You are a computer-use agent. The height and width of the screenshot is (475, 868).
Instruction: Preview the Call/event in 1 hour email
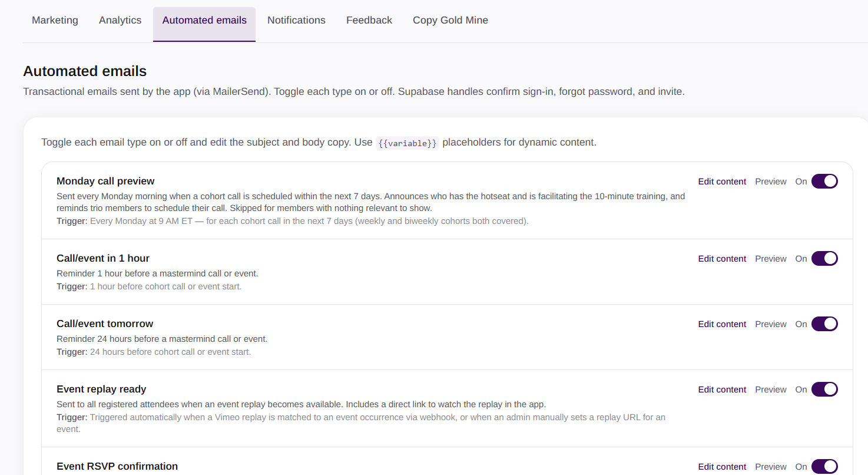771,259
